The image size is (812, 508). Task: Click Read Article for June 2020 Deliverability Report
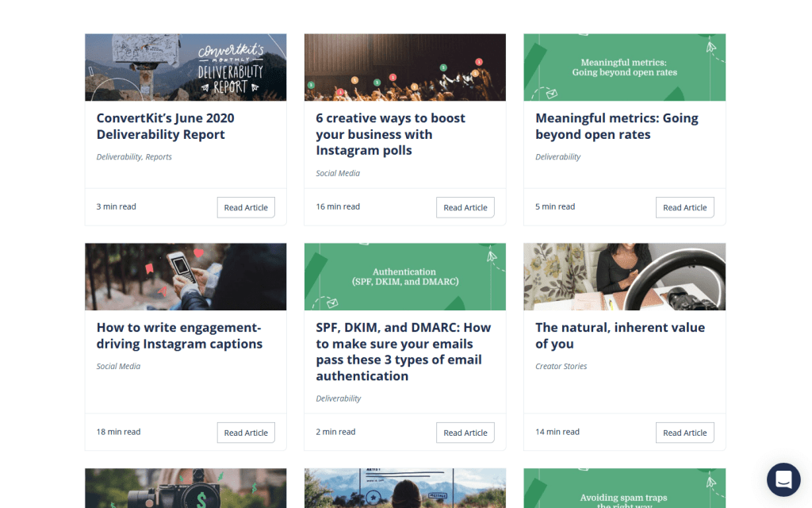click(246, 207)
